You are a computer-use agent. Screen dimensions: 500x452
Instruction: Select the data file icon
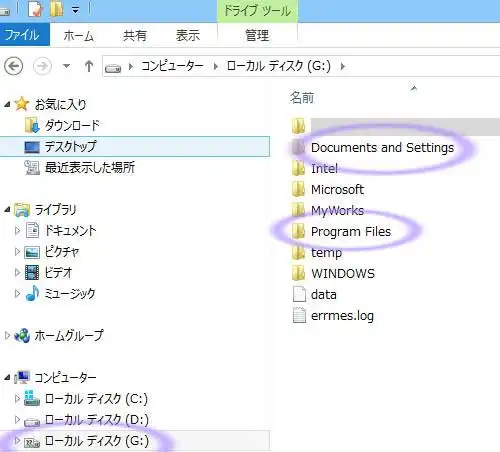pos(299,294)
